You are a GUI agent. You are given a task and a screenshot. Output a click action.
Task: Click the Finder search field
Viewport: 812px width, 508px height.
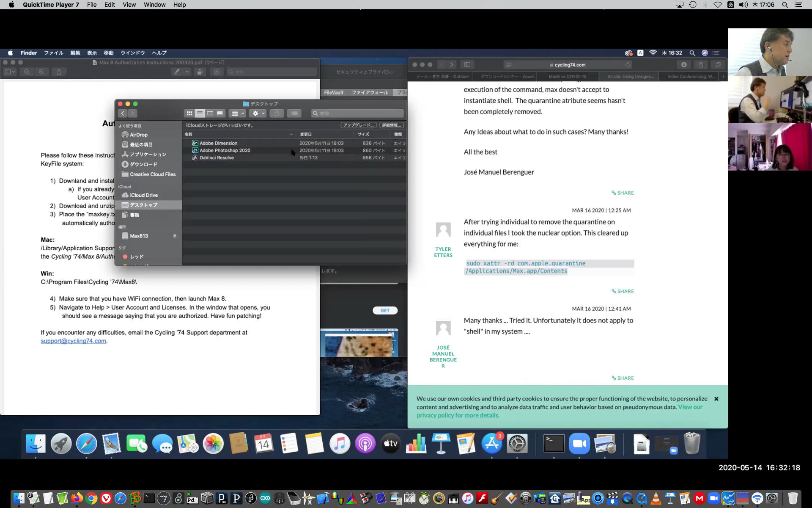357,113
